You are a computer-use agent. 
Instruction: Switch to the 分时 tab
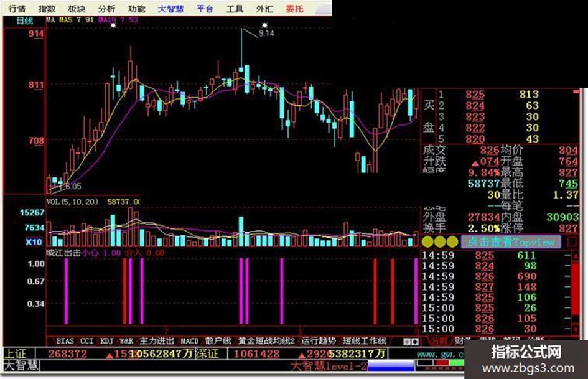439,340
